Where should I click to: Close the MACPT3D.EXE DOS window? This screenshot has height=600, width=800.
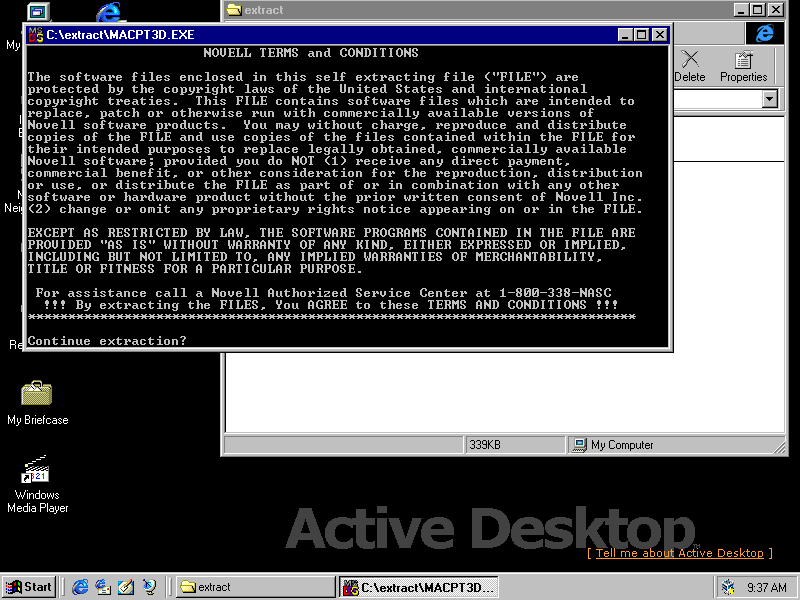pos(660,35)
